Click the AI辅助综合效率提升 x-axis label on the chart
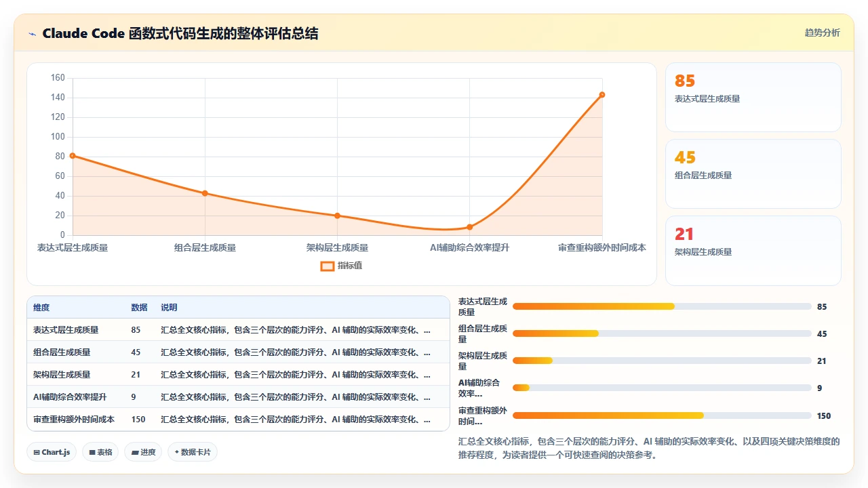This screenshot has height=488, width=868. (x=469, y=248)
